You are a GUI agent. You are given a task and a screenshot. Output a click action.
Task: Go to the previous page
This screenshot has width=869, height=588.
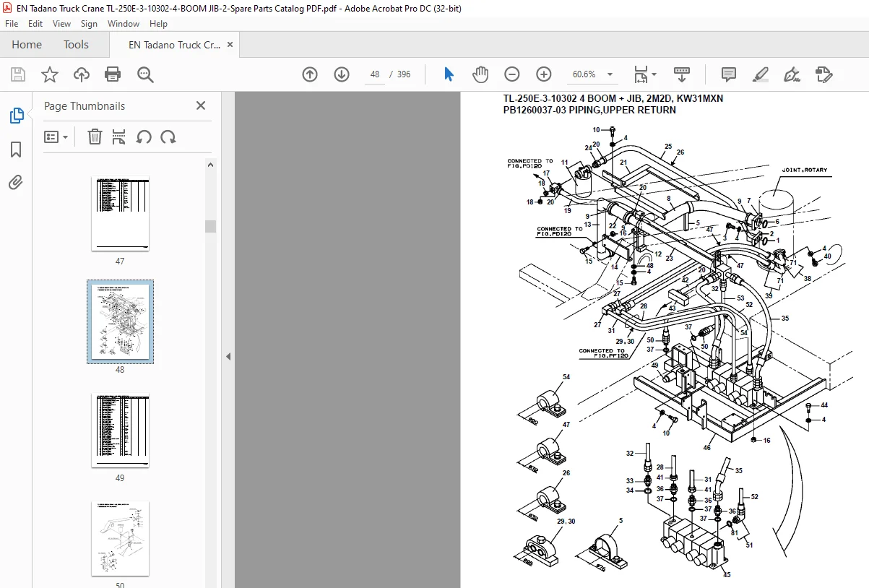coord(310,74)
